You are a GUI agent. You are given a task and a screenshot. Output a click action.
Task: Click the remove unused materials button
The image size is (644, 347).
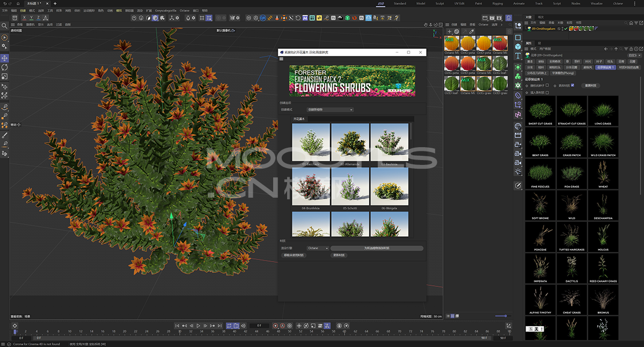click(294, 255)
